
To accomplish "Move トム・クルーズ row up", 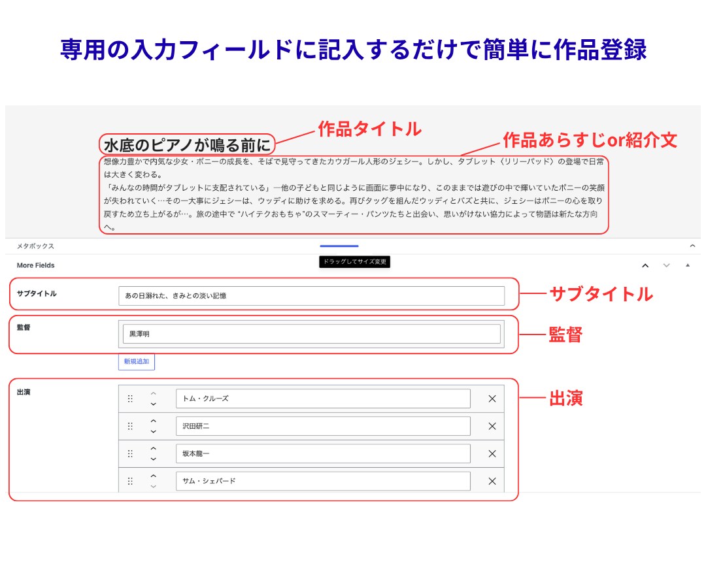I will [x=154, y=394].
